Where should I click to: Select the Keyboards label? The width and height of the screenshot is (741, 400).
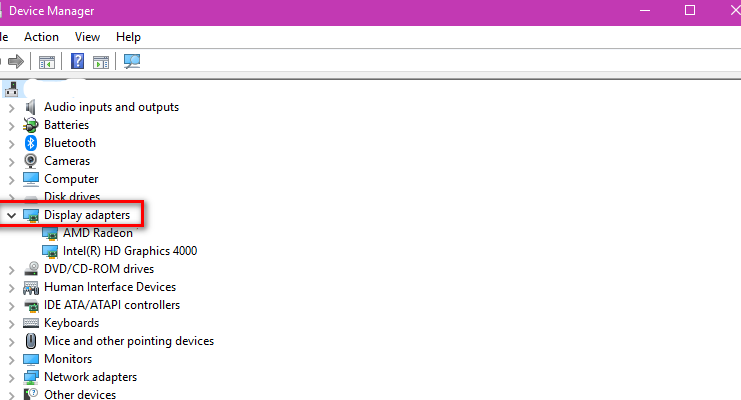72,323
